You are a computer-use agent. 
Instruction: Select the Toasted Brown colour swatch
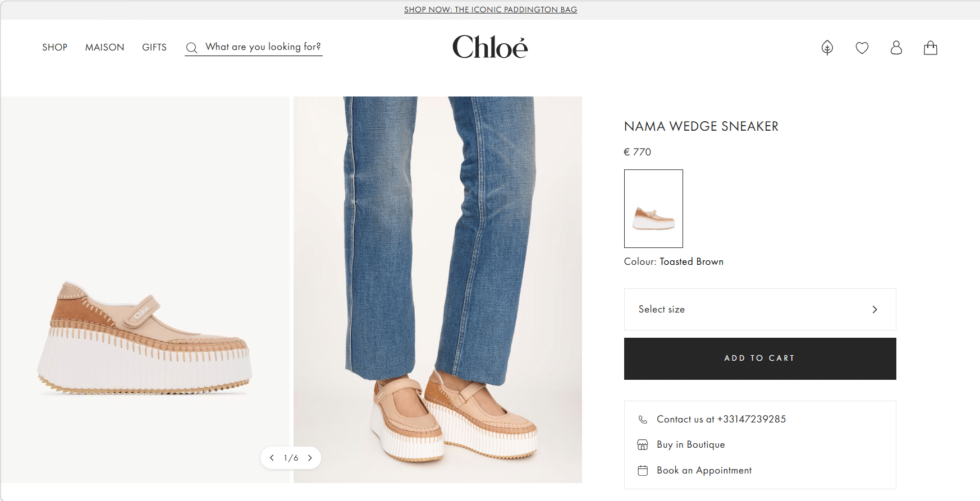[x=653, y=209]
